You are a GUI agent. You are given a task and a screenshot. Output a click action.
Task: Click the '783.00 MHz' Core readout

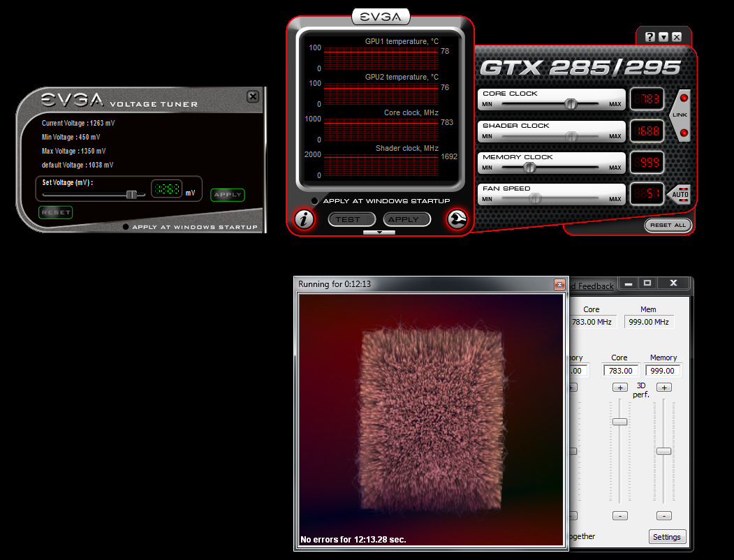pyautogui.click(x=592, y=322)
